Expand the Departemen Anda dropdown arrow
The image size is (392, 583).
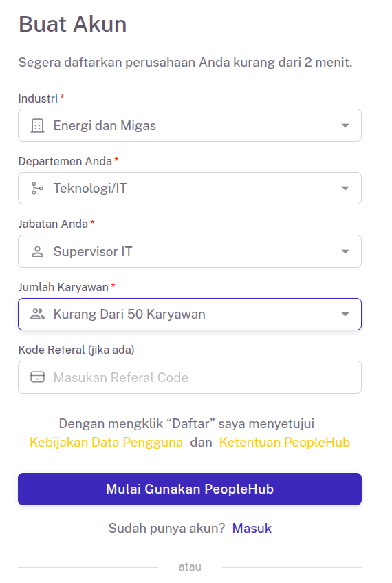345,189
